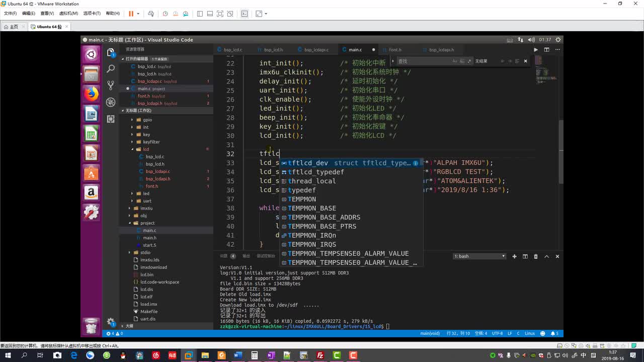
Task: Open the Debug Console panel tab
Action: [x=265, y=256]
